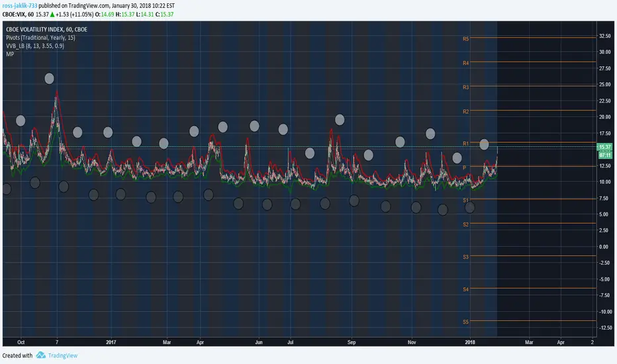This screenshot has width=617, height=364.
Task: Click the green up-arrow change indicator
Action: pyautogui.click(x=52, y=15)
